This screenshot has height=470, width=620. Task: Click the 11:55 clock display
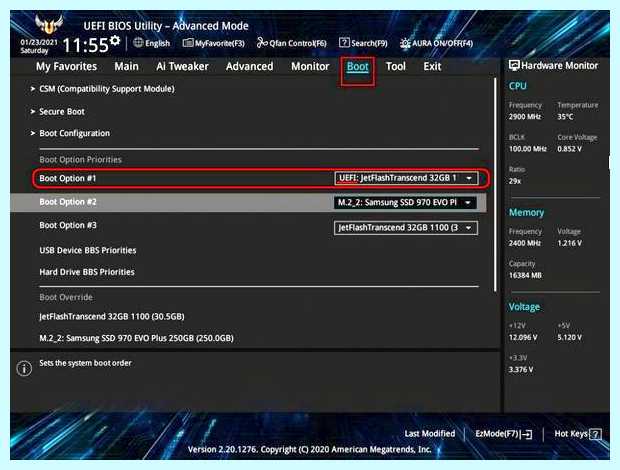click(85, 45)
